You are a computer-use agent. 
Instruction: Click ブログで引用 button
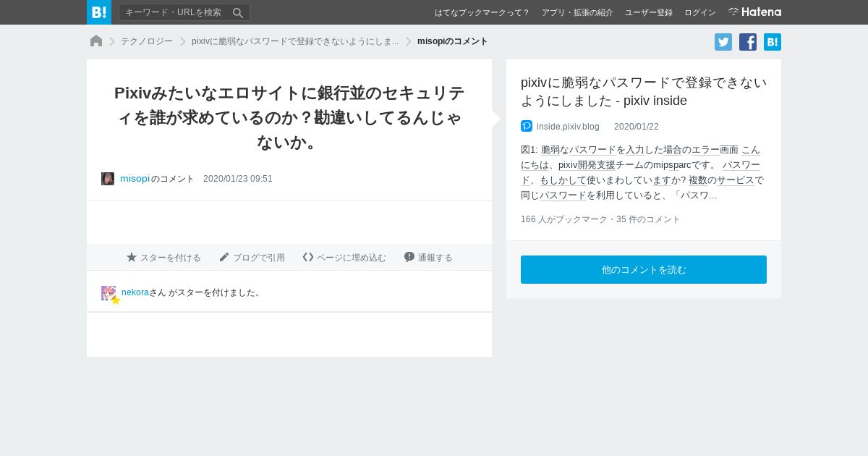(252, 258)
